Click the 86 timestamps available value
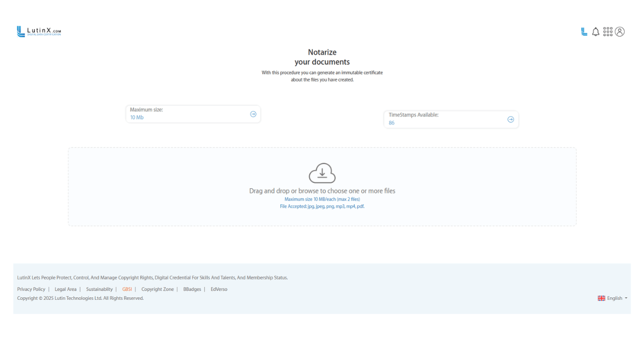 (x=392, y=123)
